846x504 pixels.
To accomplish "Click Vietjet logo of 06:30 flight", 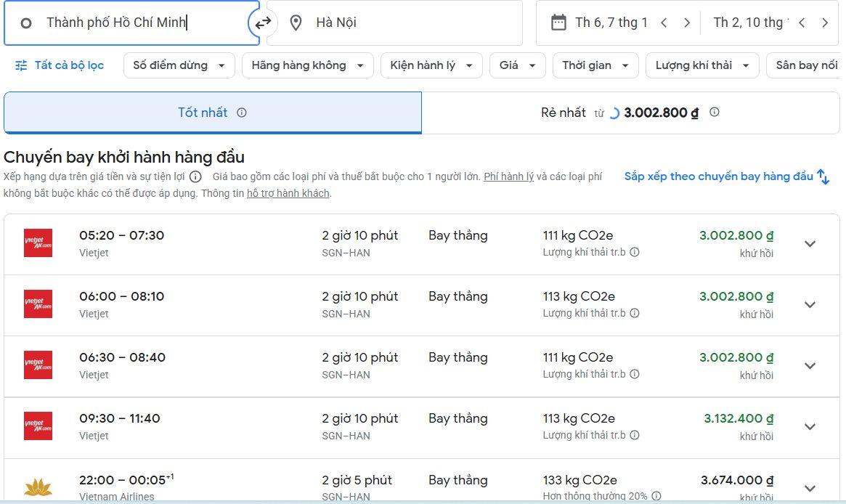I will click(x=38, y=365).
